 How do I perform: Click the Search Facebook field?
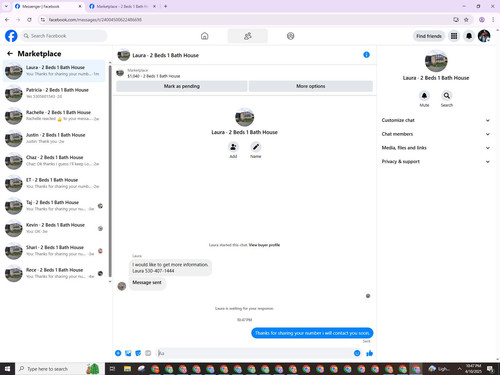click(64, 36)
